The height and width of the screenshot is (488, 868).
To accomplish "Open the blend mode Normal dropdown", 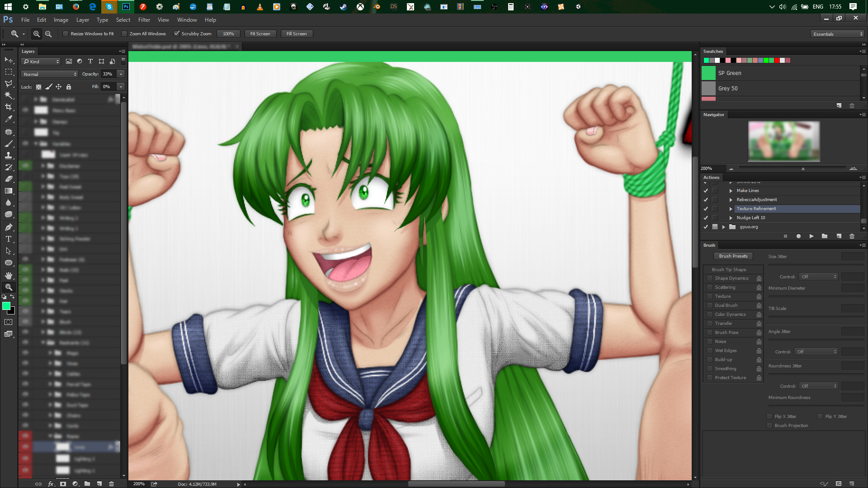I will point(50,74).
